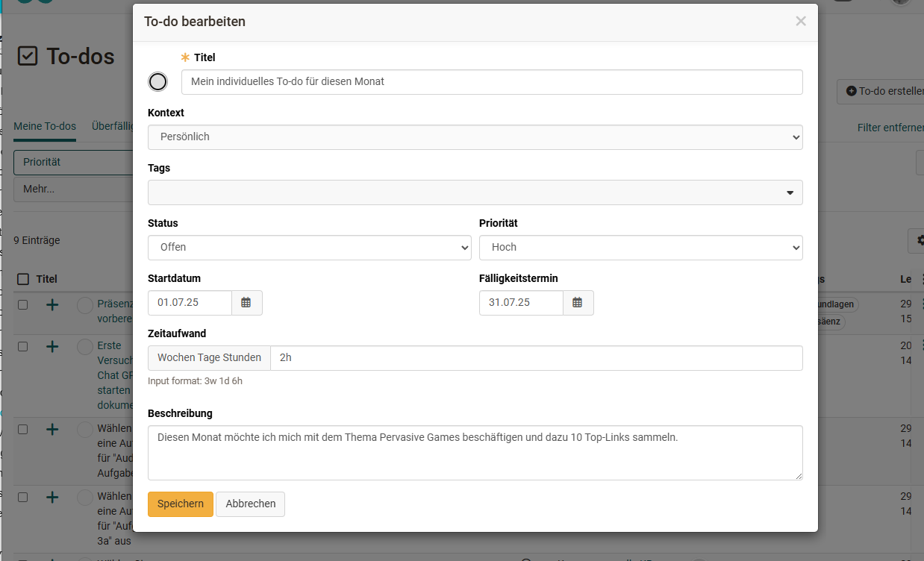The height and width of the screenshot is (561, 924).
Task: Click the status circle beside the title
Action: pos(158,82)
